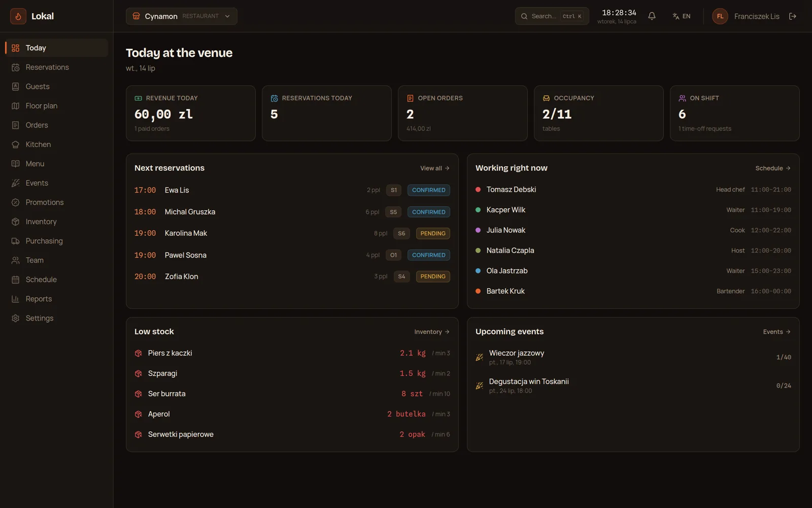Click the Promotions badge icon
This screenshot has height=508, width=812.
click(16, 203)
